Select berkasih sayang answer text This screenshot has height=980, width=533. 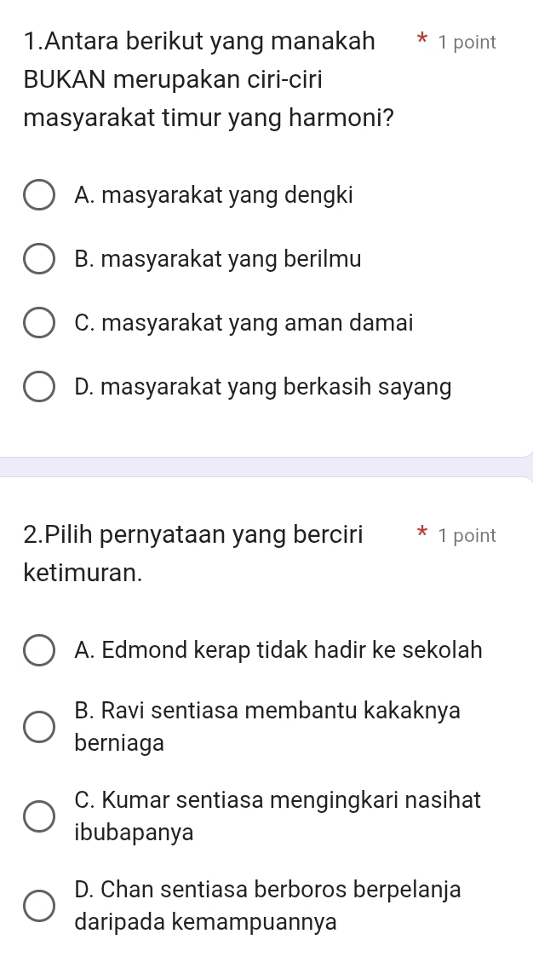pos(261,387)
